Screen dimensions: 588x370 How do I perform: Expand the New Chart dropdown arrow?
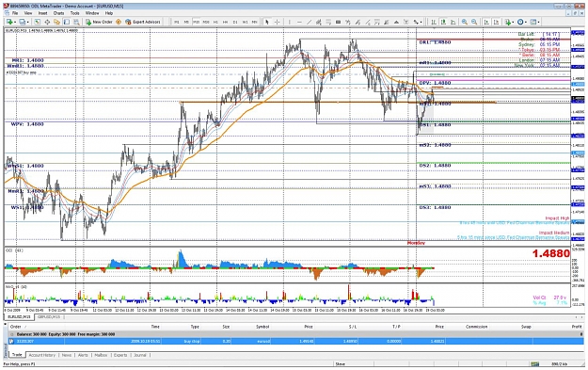point(15,23)
